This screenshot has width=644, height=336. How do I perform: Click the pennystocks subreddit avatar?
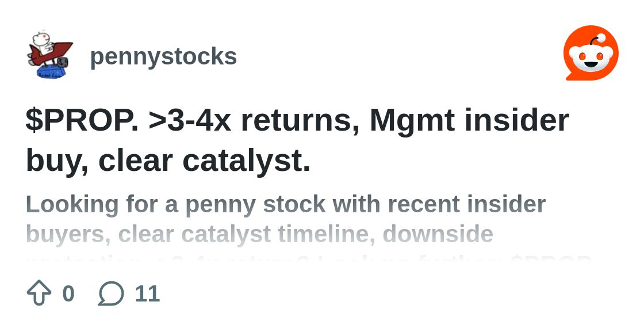click(x=49, y=55)
